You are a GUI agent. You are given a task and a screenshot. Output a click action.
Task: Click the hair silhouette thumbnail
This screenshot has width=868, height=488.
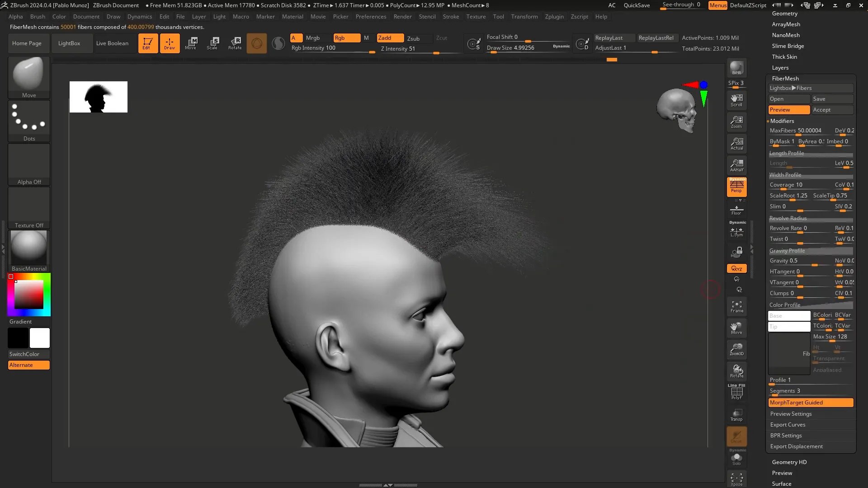point(99,97)
